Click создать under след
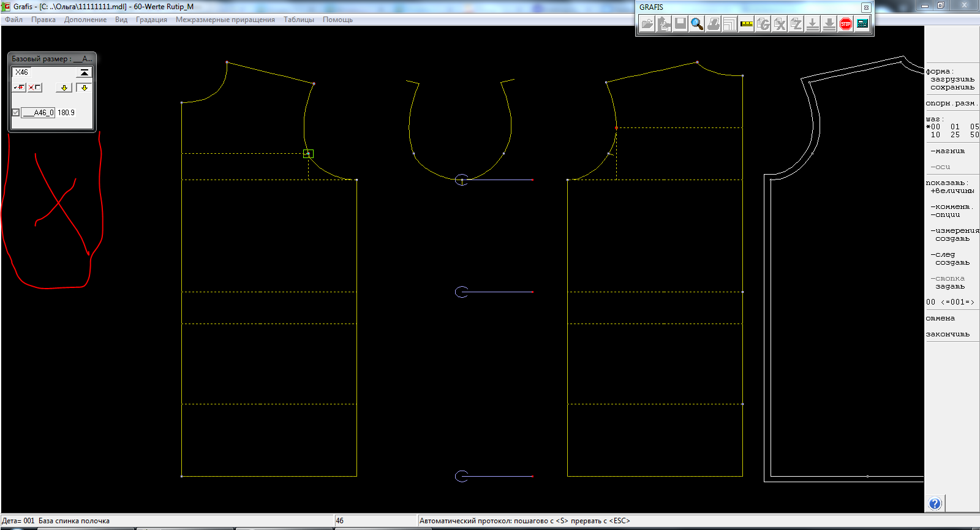The image size is (980, 530). [952, 263]
